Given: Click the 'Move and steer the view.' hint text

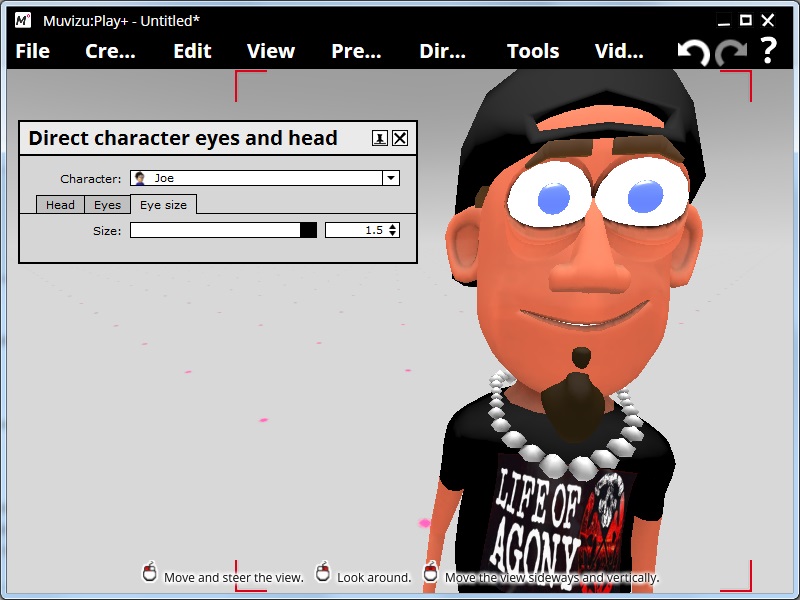Looking at the screenshot, I should tap(234, 578).
